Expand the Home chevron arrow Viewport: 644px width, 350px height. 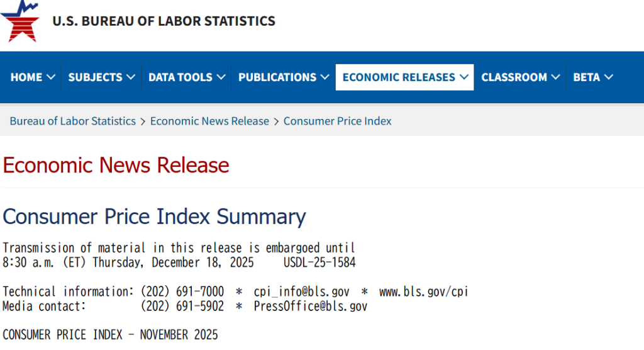[x=51, y=77]
